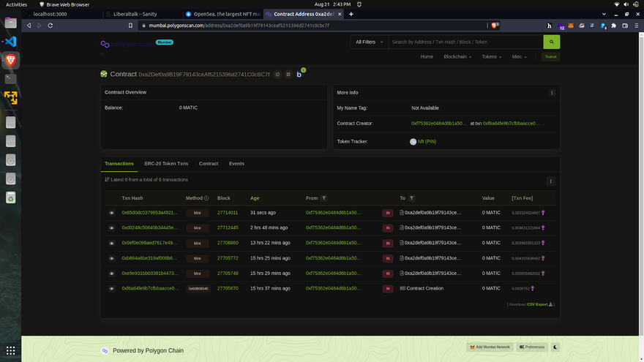644x362 pixels.
Task: Expand the Tokens navigation menu
Action: [x=491, y=56]
